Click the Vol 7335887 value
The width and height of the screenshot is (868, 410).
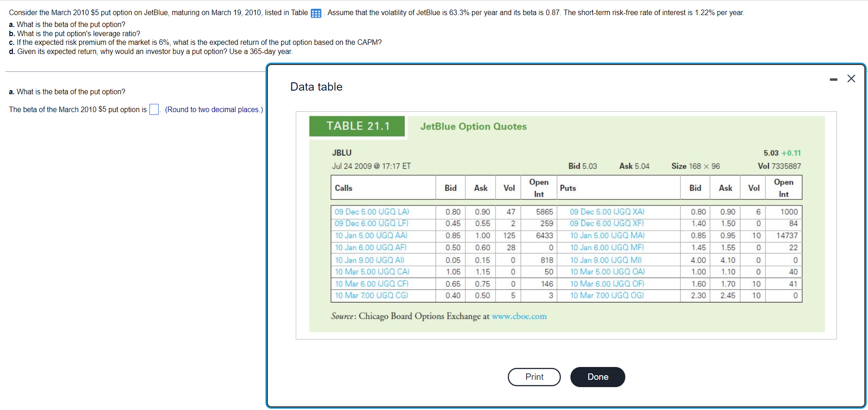pyautogui.click(x=779, y=166)
